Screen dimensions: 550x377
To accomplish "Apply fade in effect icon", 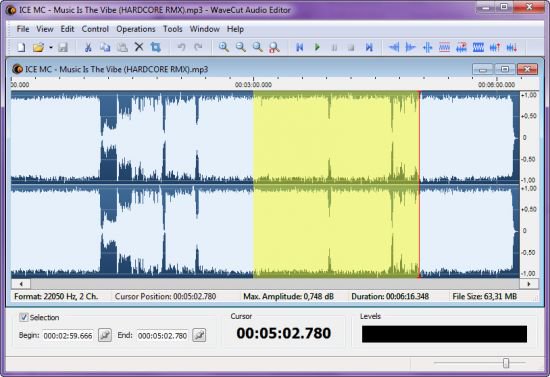I will tap(394, 47).
